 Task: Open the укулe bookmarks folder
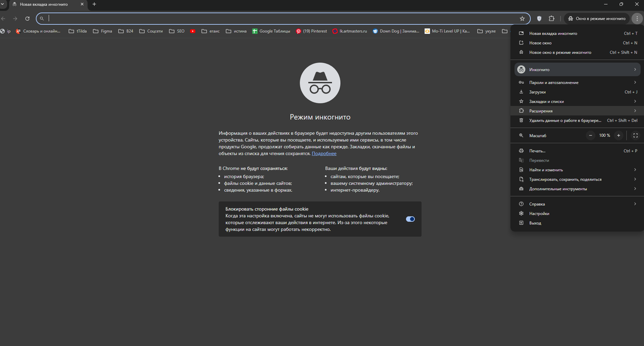[x=486, y=31]
